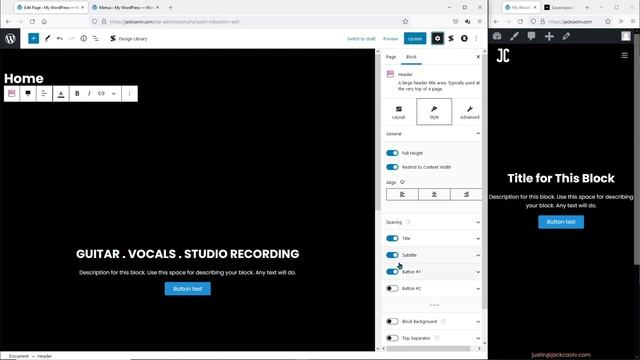640x360 pixels.
Task: Open the Stackable S settings icon
Action: (451, 38)
